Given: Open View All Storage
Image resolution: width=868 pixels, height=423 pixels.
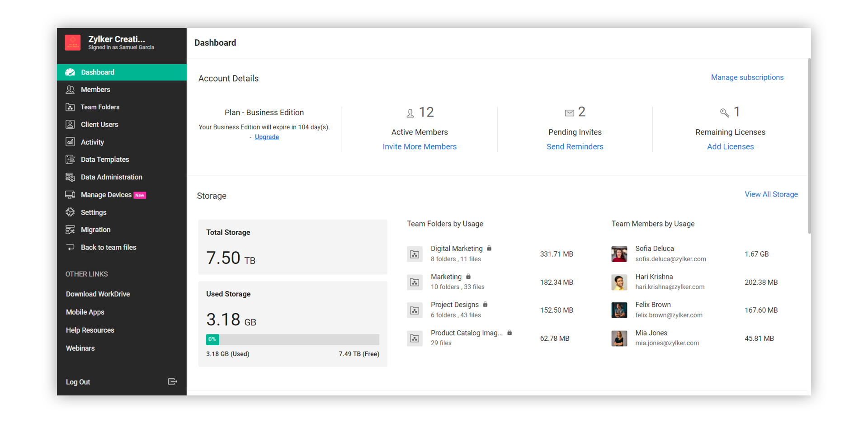Looking at the screenshot, I should point(771,194).
